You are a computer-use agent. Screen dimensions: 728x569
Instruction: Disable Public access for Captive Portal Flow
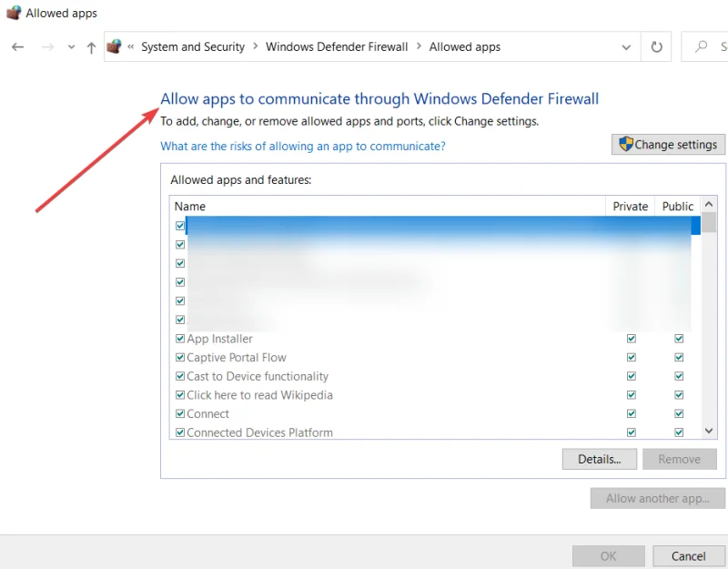(x=679, y=357)
